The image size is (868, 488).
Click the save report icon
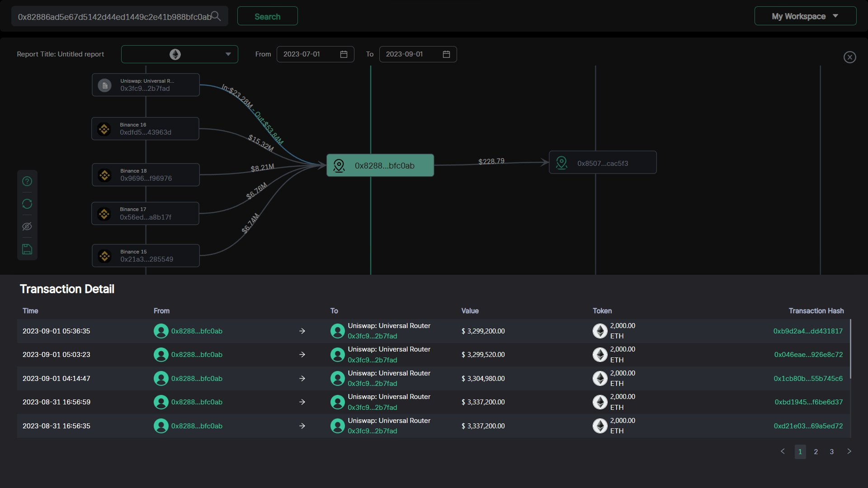pos(27,249)
